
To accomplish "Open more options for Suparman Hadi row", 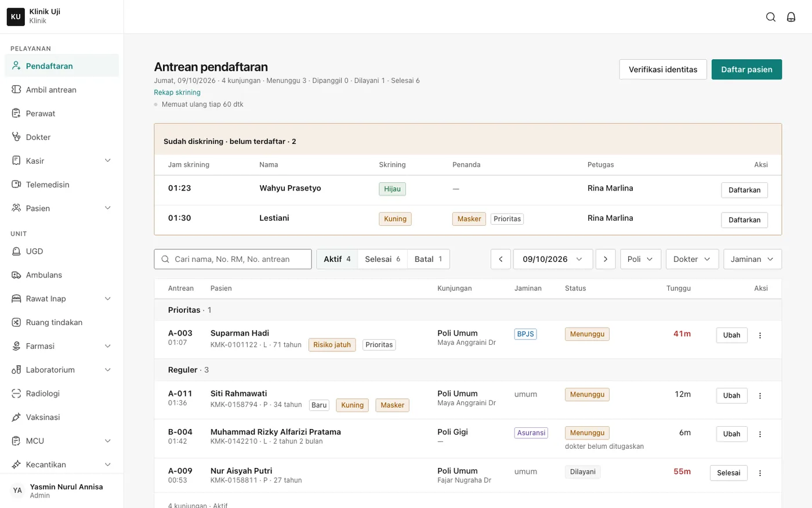I will coord(760,336).
